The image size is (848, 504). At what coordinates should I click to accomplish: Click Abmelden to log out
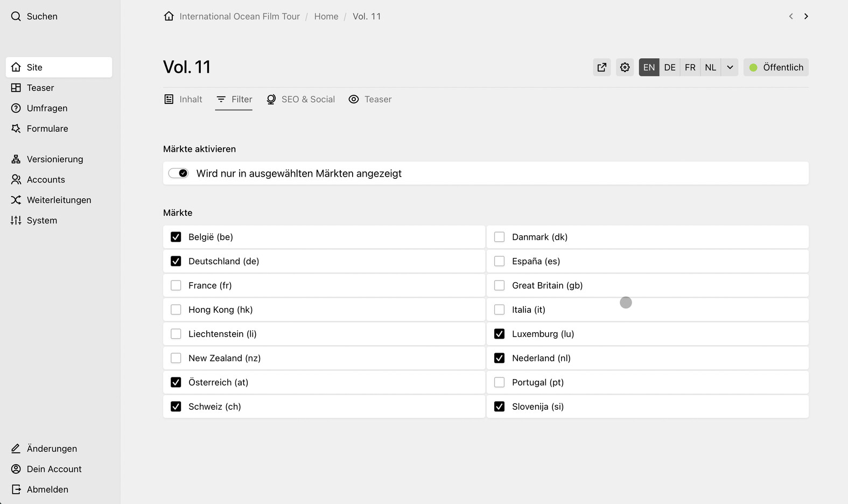(47, 489)
